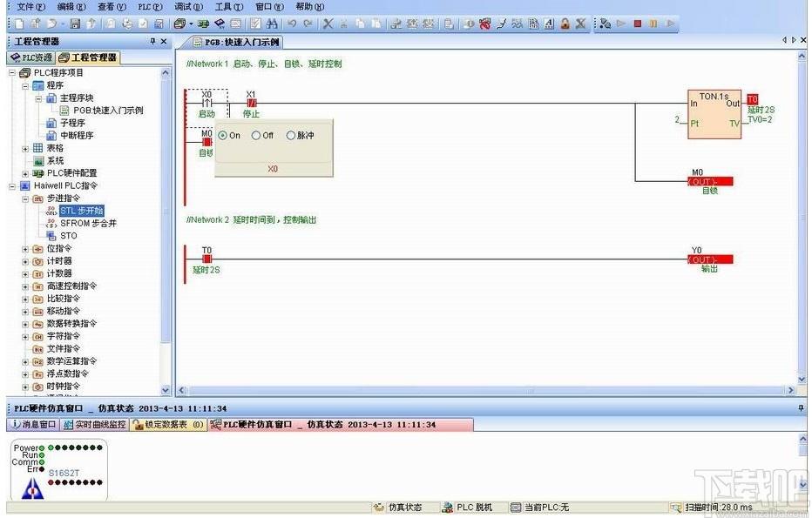Click the Paste toolbar icon
The width and height of the screenshot is (812, 518).
point(376,24)
